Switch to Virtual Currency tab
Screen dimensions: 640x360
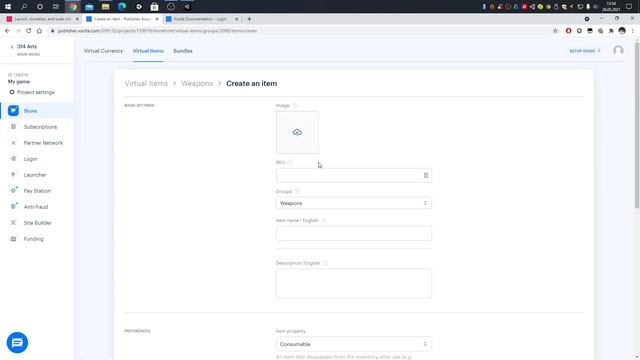click(103, 51)
